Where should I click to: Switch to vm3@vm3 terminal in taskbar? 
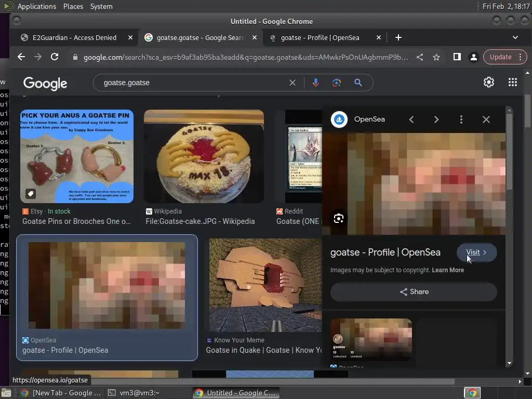click(x=134, y=393)
